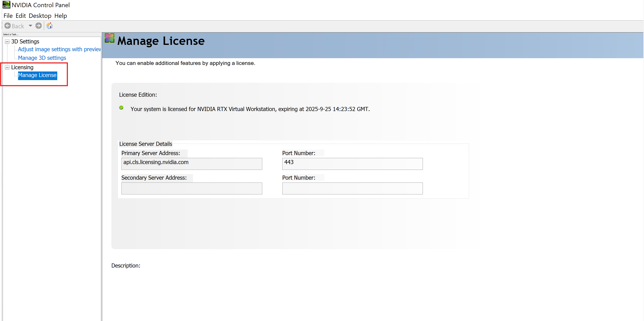Open the Back history dropdown arrow
The width and height of the screenshot is (644, 321).
(31, 26)
